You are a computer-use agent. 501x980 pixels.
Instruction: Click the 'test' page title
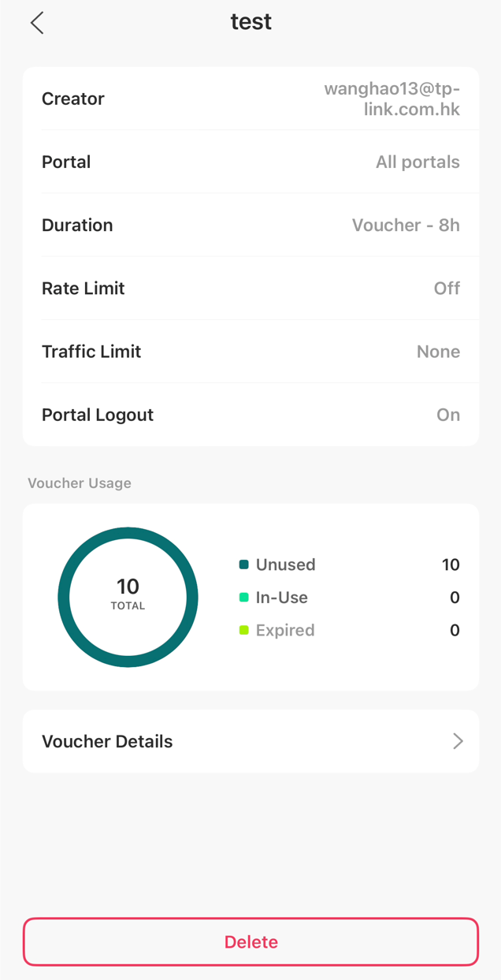click(251, 22)
